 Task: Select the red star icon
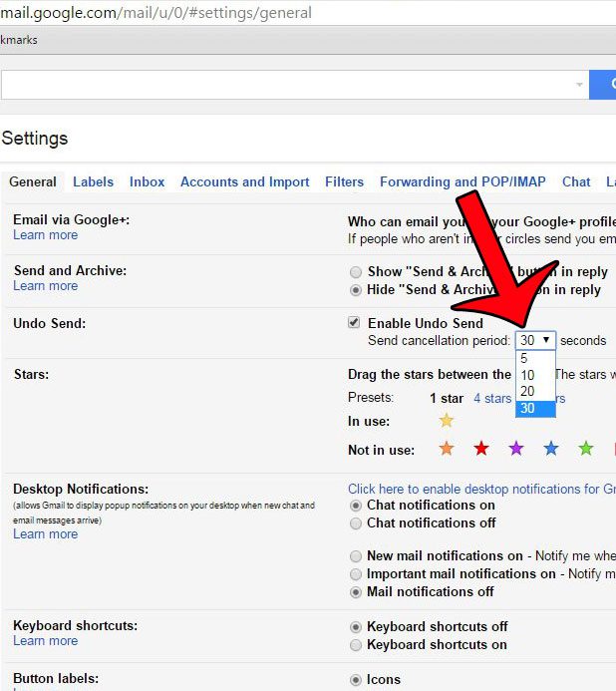click(x=481, y=450)
